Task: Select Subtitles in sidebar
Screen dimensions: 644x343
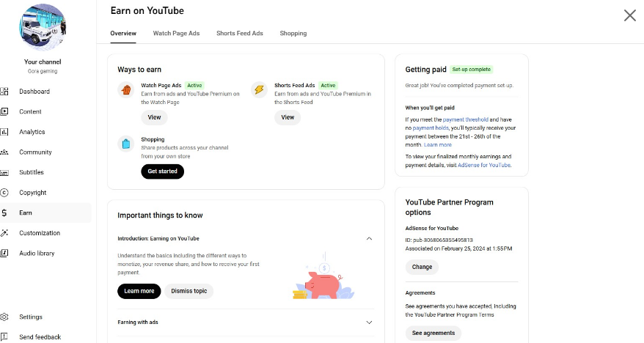Action: click(x=32, y=172)
